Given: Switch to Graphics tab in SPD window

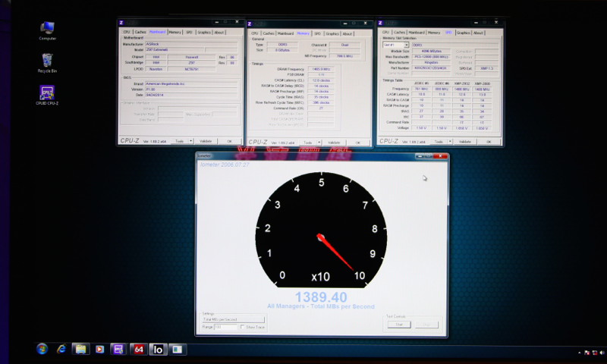Looking at the screenshot, I should point(464,33).
